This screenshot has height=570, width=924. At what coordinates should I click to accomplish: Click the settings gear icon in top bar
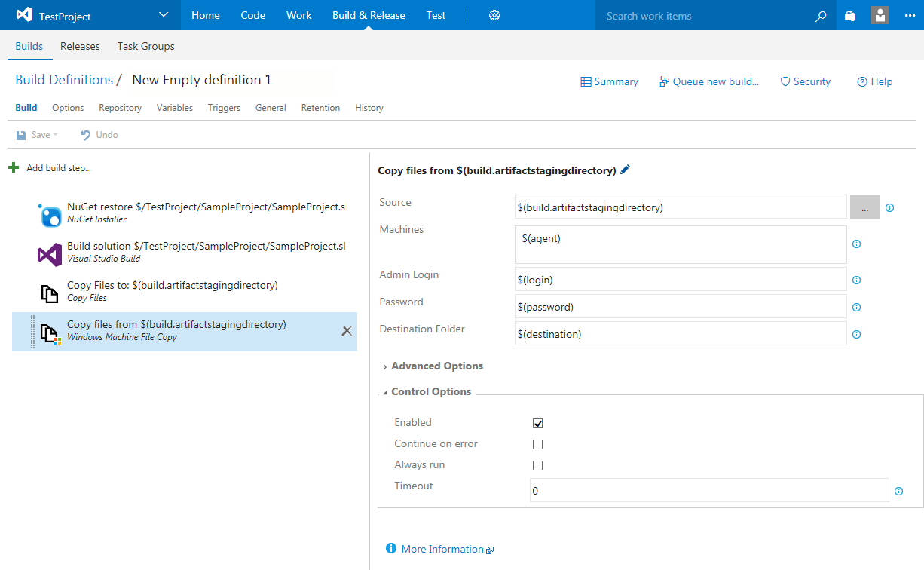click(x=494, y=15)
